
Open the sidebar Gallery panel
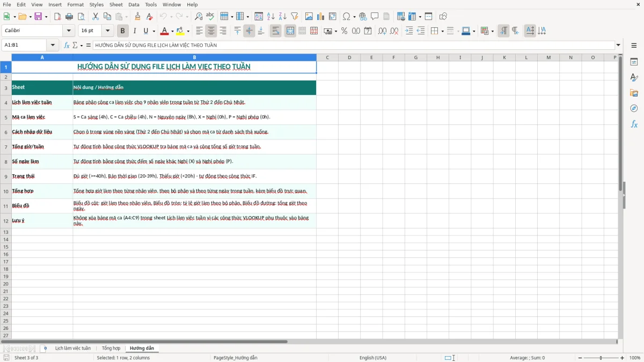click(x=634, y=93)
